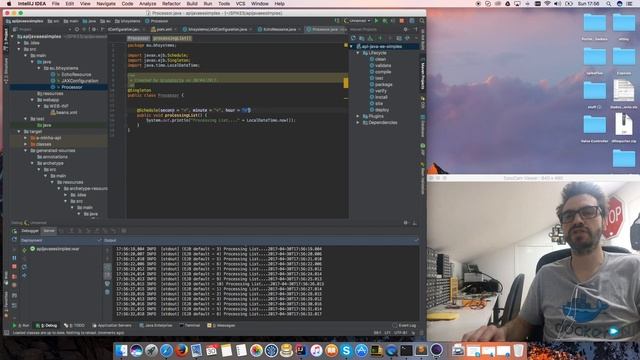The height and width of the screenshot is (360, 640).
Task: Open Terminal icon in the Dock
Action: 406,350
